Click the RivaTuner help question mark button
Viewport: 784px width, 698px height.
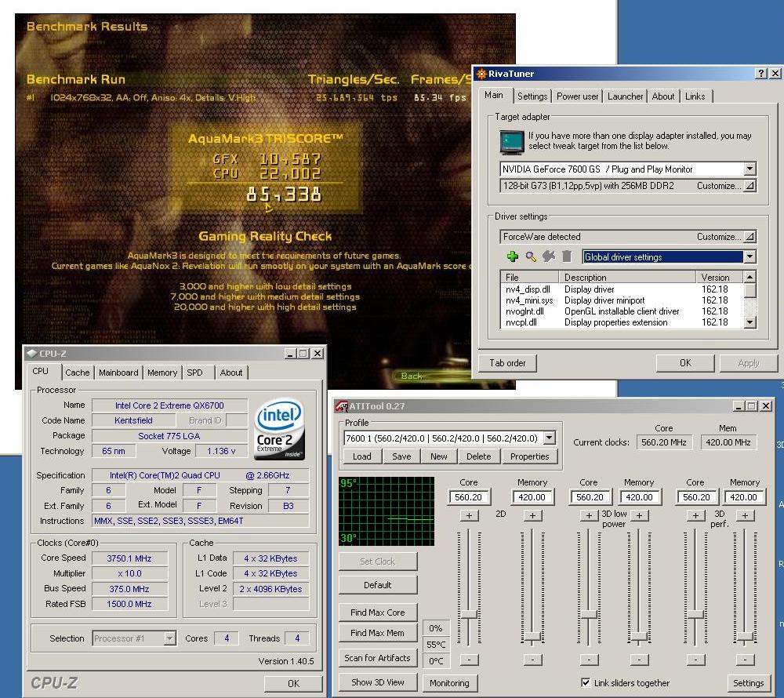(760, 74)
